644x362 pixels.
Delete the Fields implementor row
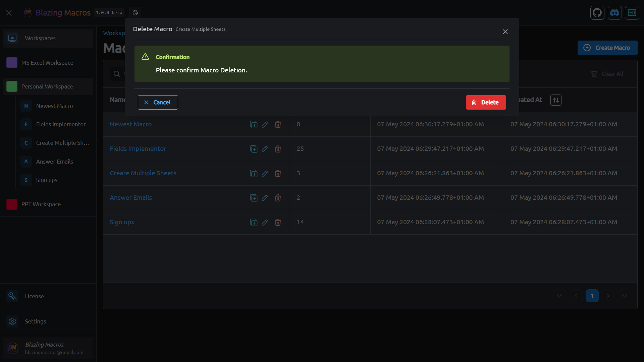click(278, 149)
